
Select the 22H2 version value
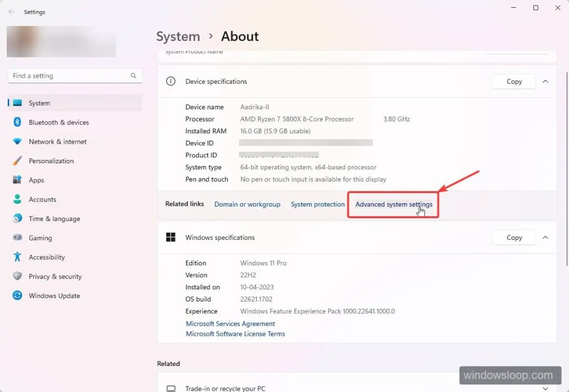[x=248, y=275]
